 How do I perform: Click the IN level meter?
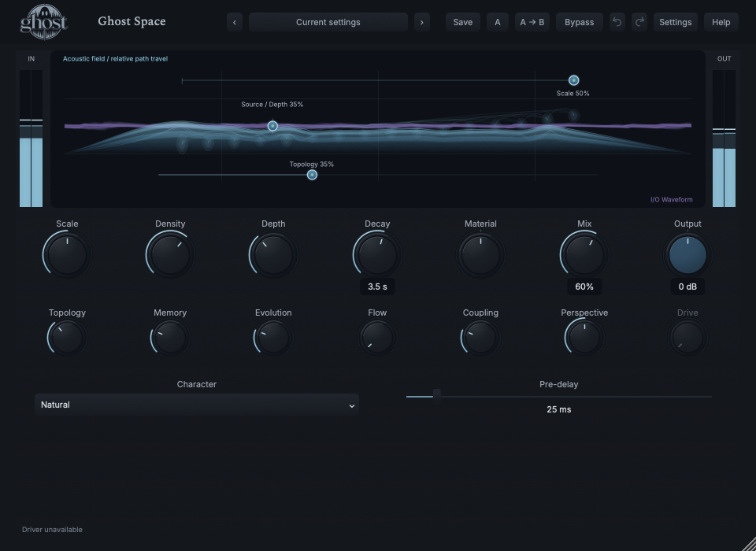31,139
